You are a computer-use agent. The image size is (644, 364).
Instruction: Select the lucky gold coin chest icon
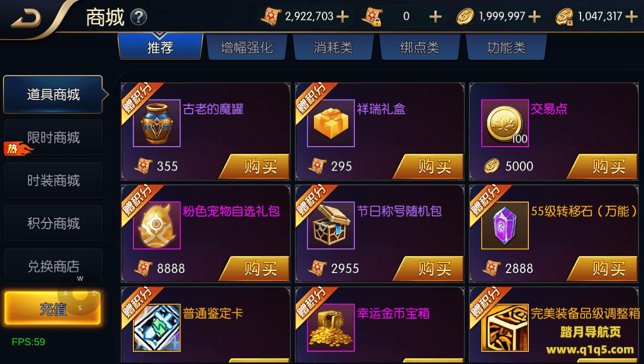(x=331, y=327)
